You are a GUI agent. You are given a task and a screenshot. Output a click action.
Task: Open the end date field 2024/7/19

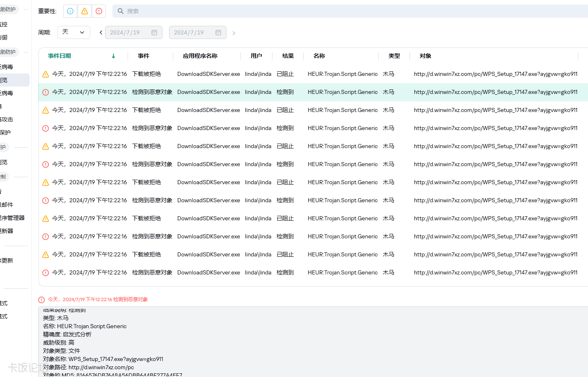pos(198,32)
